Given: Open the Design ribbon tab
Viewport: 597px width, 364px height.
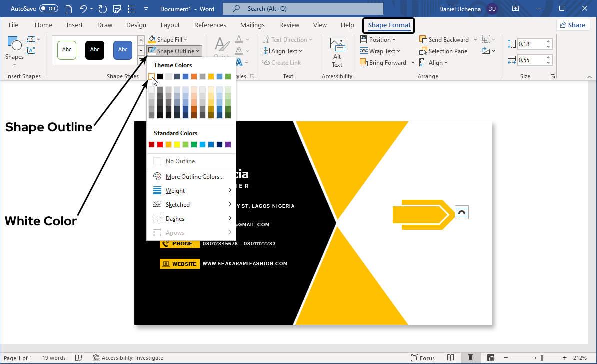Looking at the screenshot, I should (x=136, y=25).
